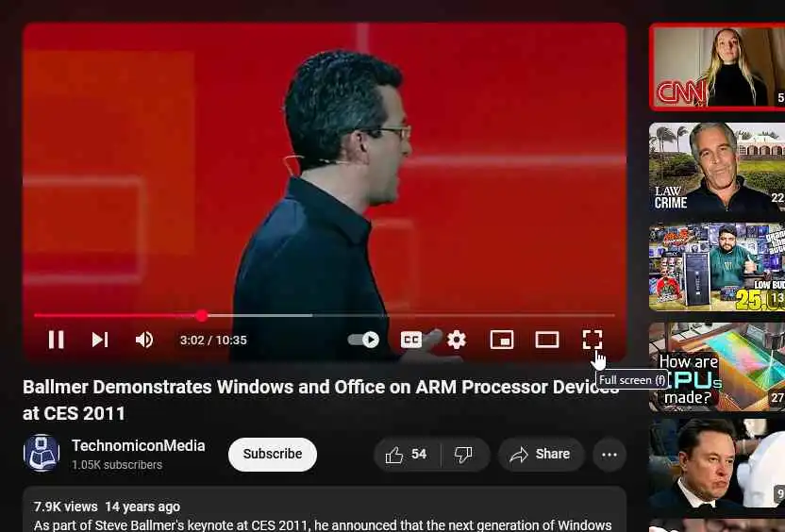Share this video
Screen dimensions: 785x532
(x=541, y=455)
